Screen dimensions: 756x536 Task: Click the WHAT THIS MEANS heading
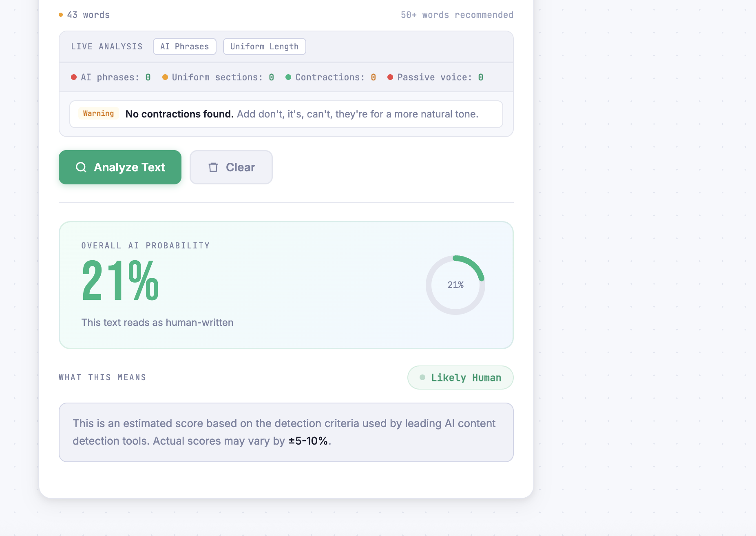pos(102,377)
